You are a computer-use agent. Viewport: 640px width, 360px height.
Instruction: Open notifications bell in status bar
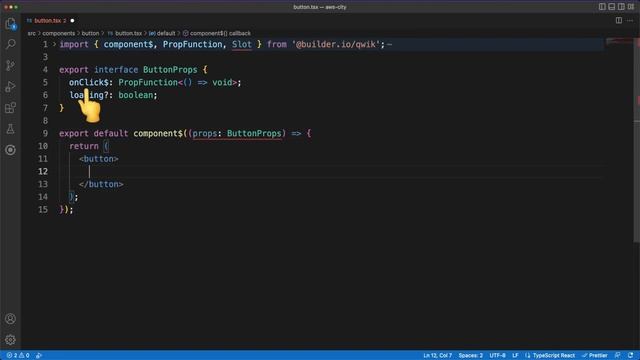pos(631,356)
